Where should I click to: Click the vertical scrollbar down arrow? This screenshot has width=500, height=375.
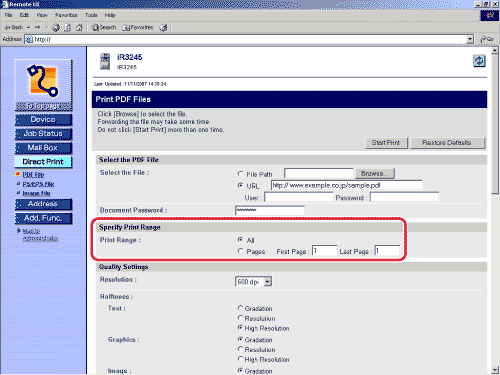click(495, 370)
